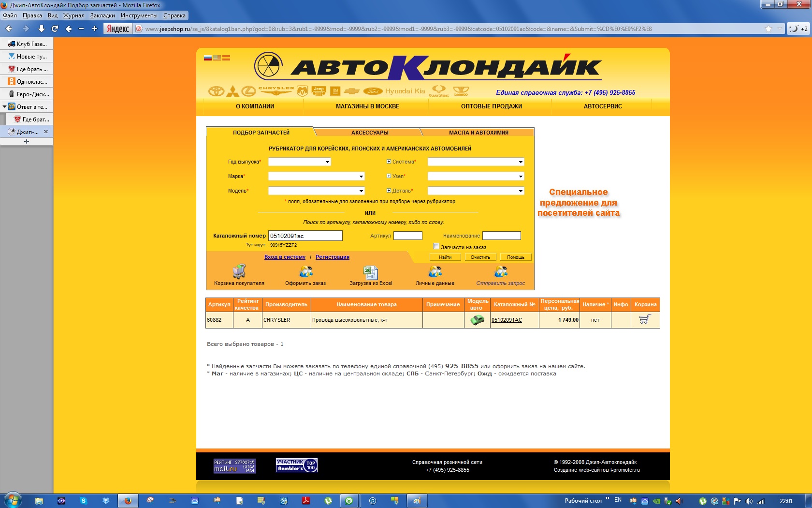Click the Mitsubishi brand logo
The height and width of the screenshot is (508, 812).
point(233,91)
